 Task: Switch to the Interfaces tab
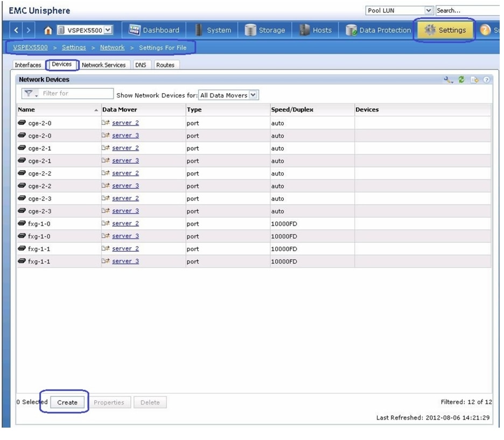pyautogui.click(x=28, y=65)
